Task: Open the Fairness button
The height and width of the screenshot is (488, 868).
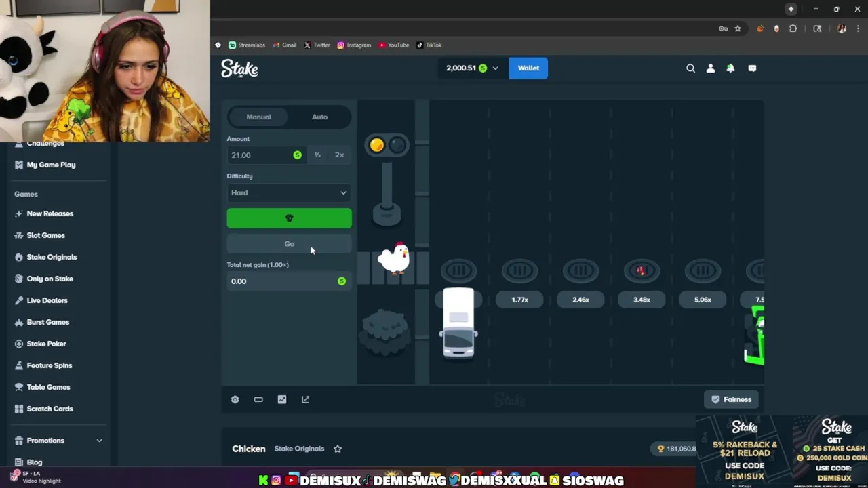Action: point(731,399)
